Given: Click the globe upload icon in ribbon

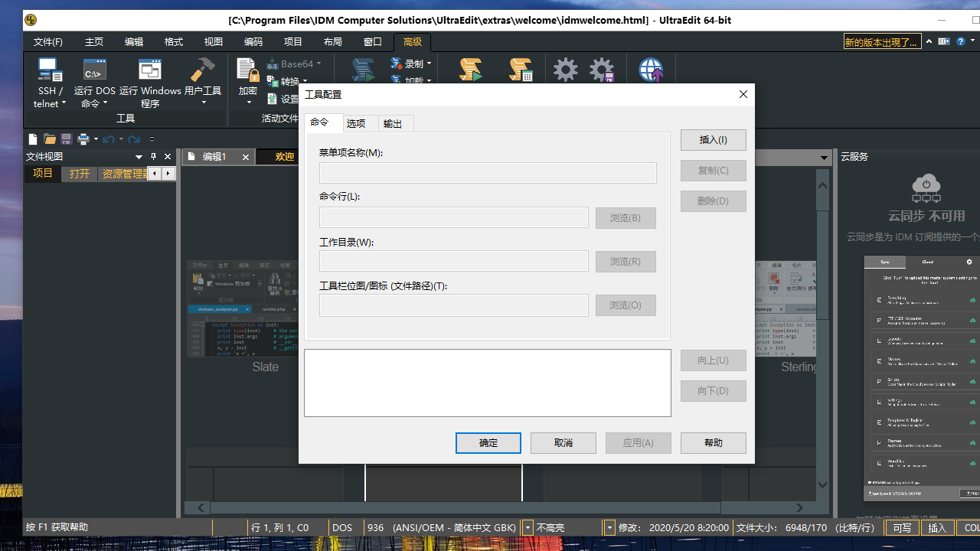Looking at the screenshot, I should click(651, 69).
